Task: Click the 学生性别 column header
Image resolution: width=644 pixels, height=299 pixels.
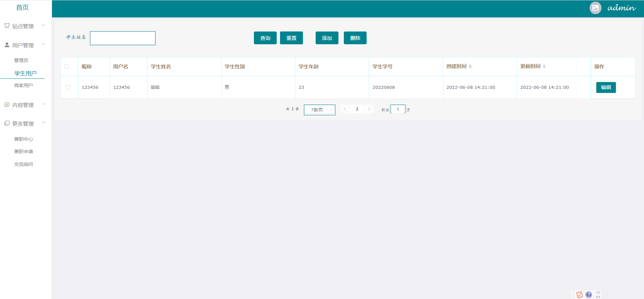Action: point(235,67)
